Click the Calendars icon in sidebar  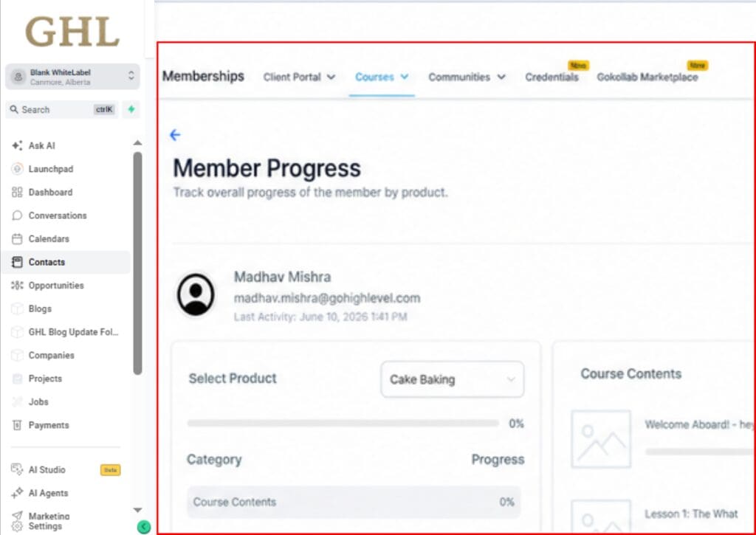click(17, 238)
